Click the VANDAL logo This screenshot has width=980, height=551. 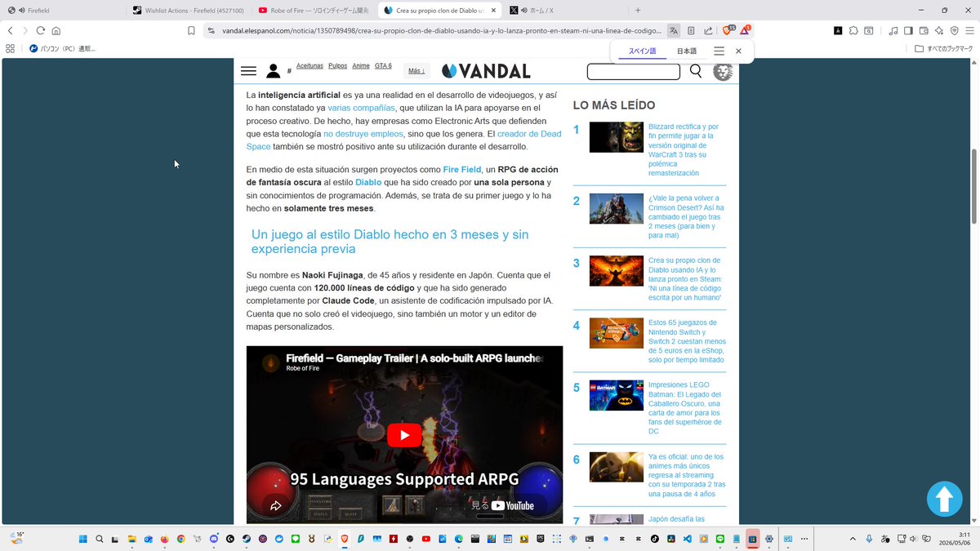486,71
